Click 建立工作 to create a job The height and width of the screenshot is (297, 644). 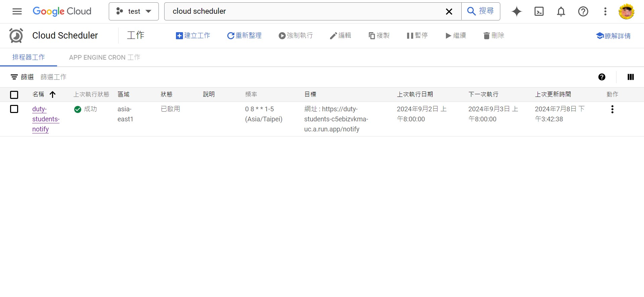pyautogui.click(x=193, y=36)
